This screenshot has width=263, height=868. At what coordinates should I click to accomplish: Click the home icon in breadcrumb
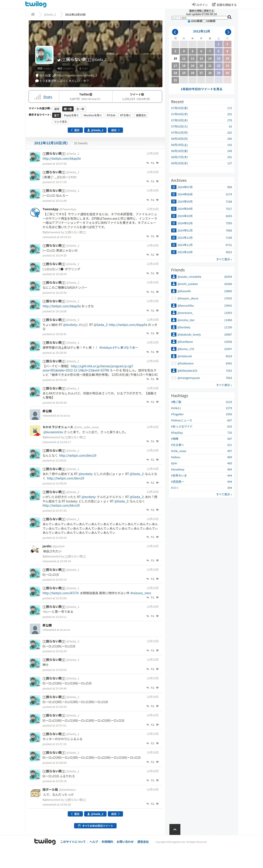click(x=33, y=14)
